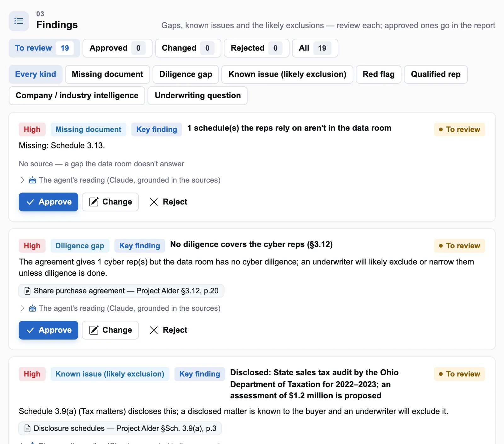The image size is (504, 444).
Task: Click the "No diligence covers the cyber reps" title
Action: (x=251, y=245)
